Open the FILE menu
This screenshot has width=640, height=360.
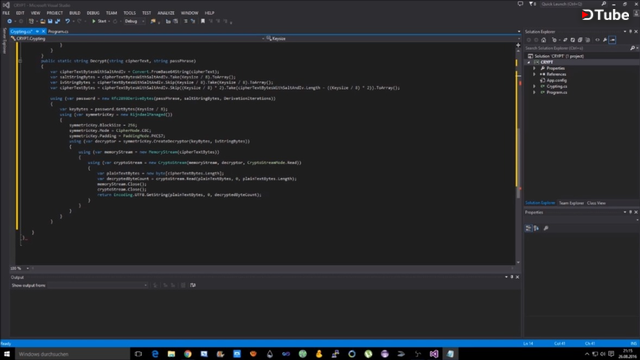pos(6,13)
